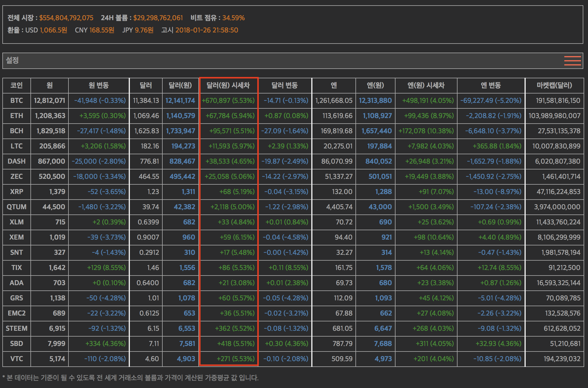Click STEEM won price 6,915
The image size is (588, 388).
57,328
